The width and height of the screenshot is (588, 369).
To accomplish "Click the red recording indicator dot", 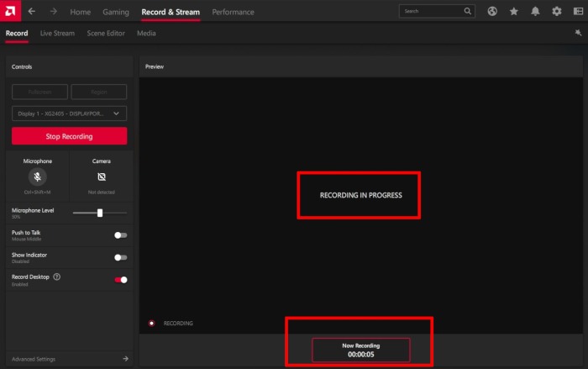I will click(151, 324).
